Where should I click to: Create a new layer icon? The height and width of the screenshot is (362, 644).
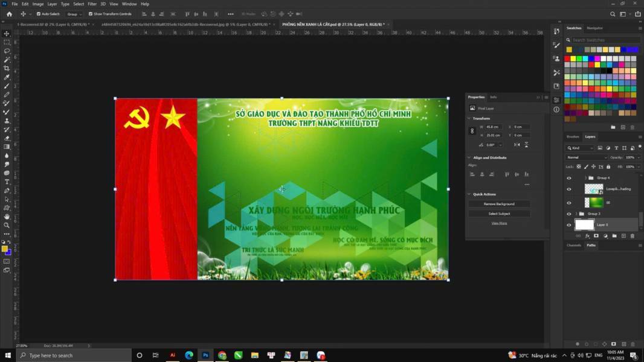point(623,236)
